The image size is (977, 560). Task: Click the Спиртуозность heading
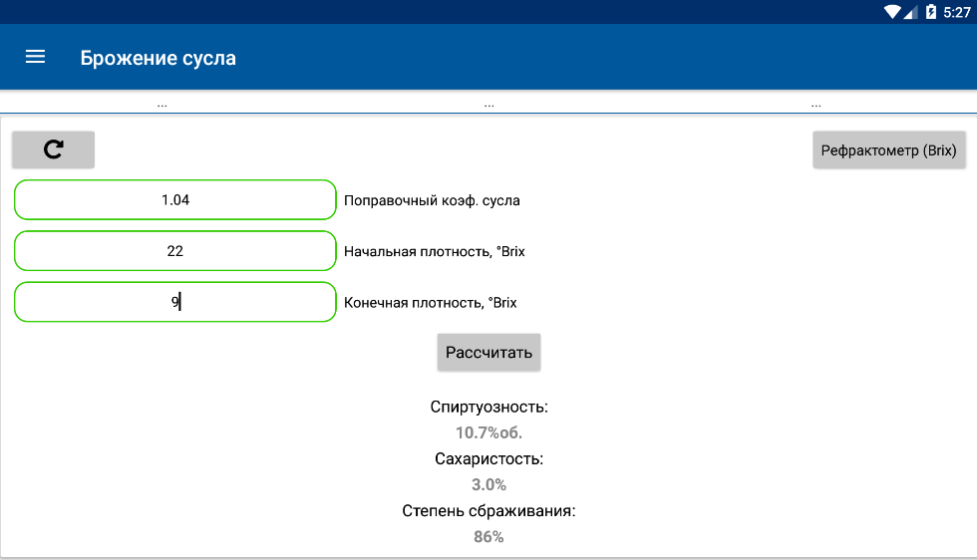click(489, 407)
